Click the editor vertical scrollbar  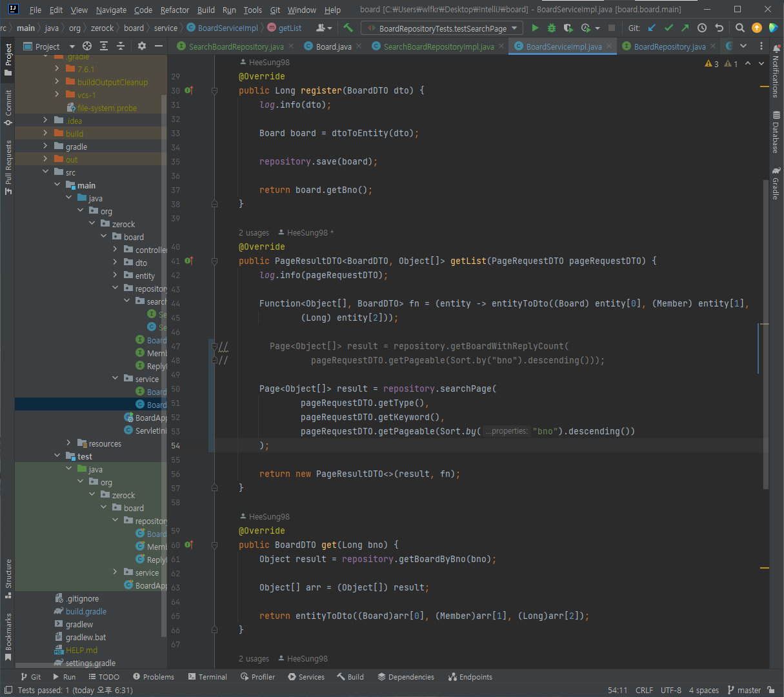[766, 334]
